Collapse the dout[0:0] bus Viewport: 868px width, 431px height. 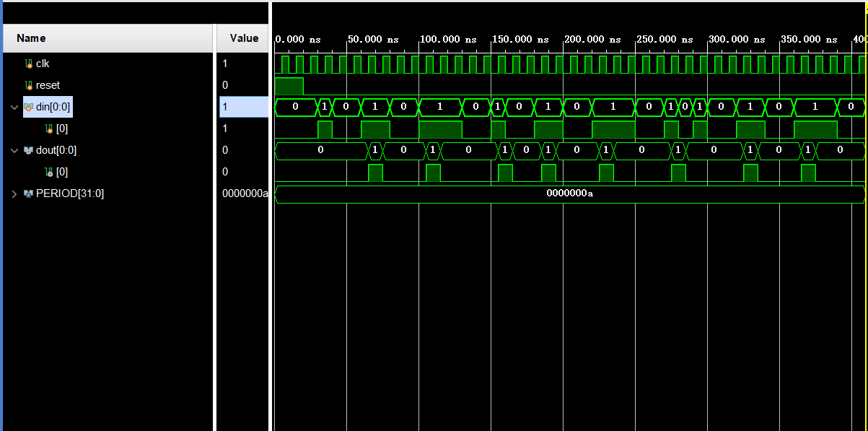(x=14, y=150)
